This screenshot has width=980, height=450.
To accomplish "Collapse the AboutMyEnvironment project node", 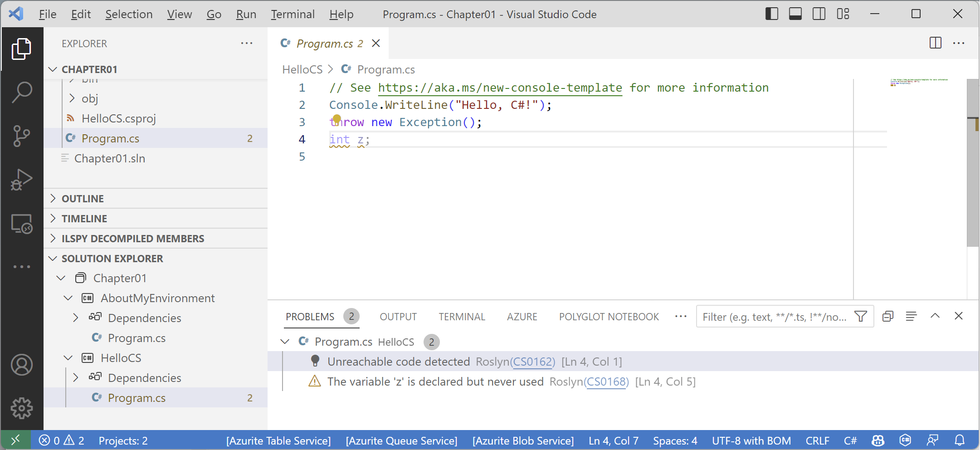I will 68,298.
